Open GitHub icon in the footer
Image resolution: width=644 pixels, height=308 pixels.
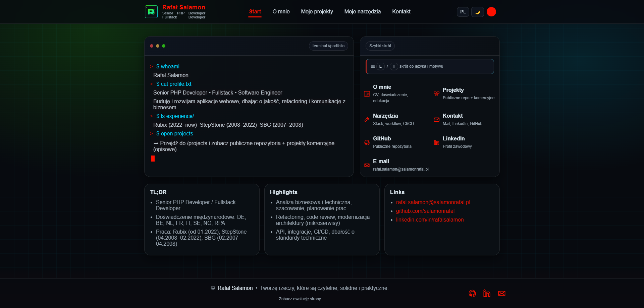[472, 294]
